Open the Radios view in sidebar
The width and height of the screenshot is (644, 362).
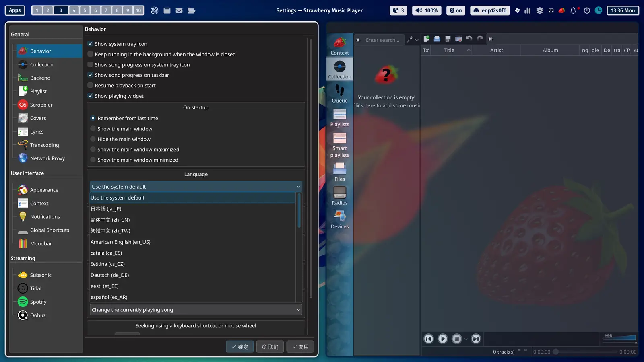click(x=340, y=195)
